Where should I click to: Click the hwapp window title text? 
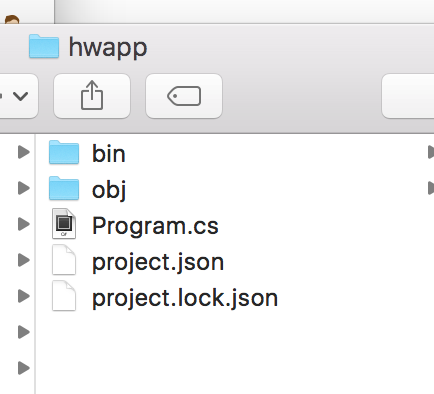pyautogui.click(x=108, y=48)
